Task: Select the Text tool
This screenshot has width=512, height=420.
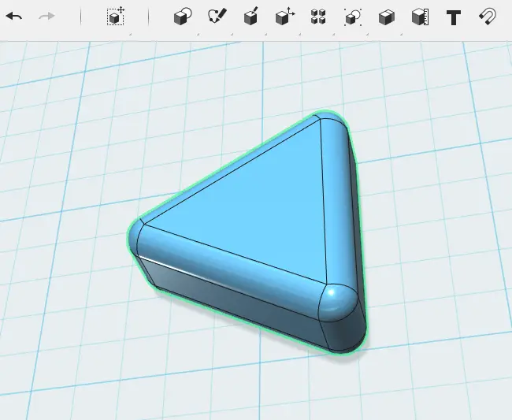Action: point(454,17)
